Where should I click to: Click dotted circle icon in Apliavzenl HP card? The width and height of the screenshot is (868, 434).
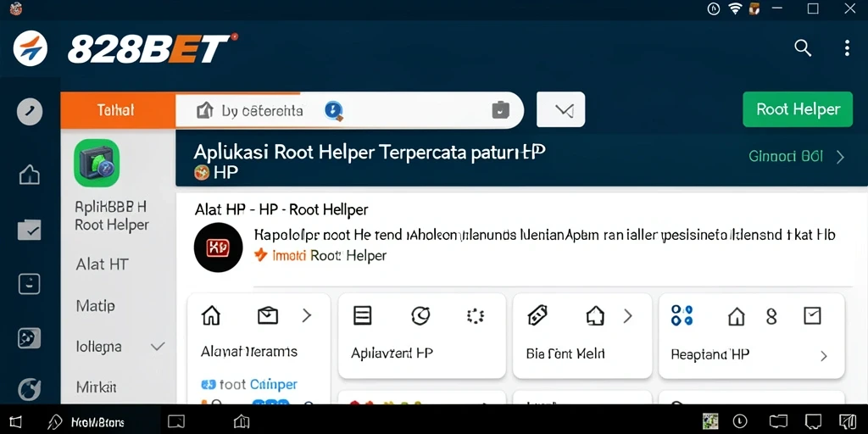click(476, 316)
